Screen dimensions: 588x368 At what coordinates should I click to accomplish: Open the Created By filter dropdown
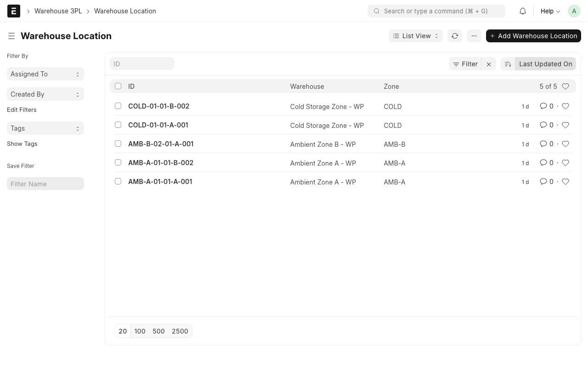pyautogui.click(x=45, y=94)
